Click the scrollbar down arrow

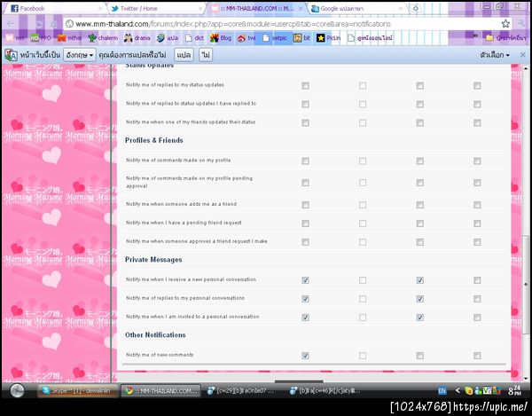pos(526,378)
